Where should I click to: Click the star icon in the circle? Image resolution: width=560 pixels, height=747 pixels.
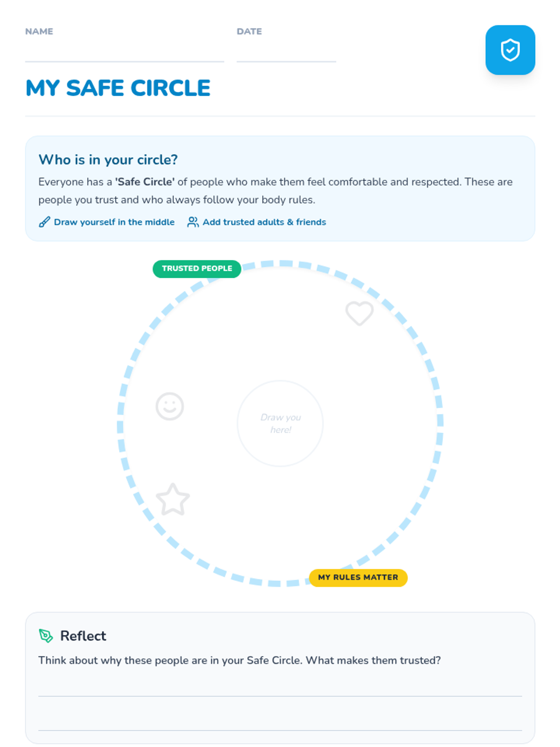pos(173,500)
